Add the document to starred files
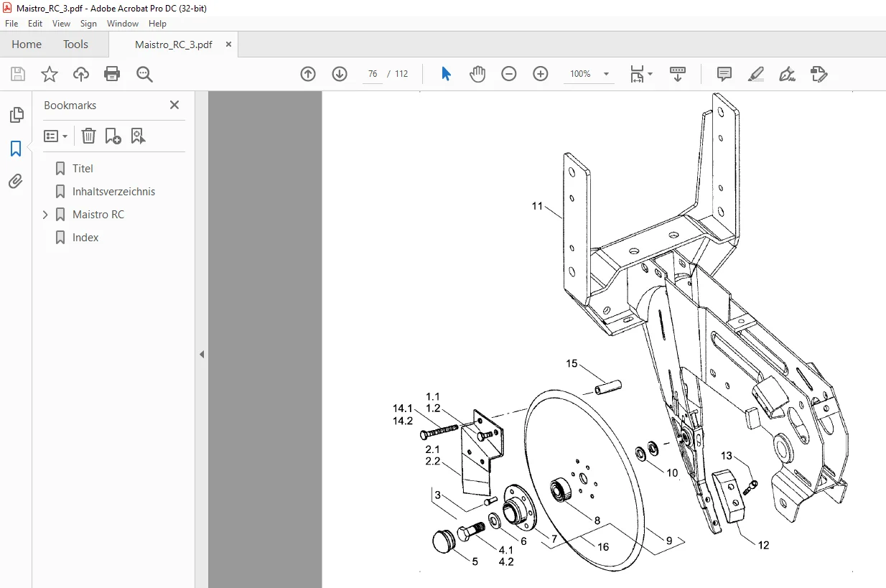The width and height of the screenshot is (886, 588). (x=50, y=74)
